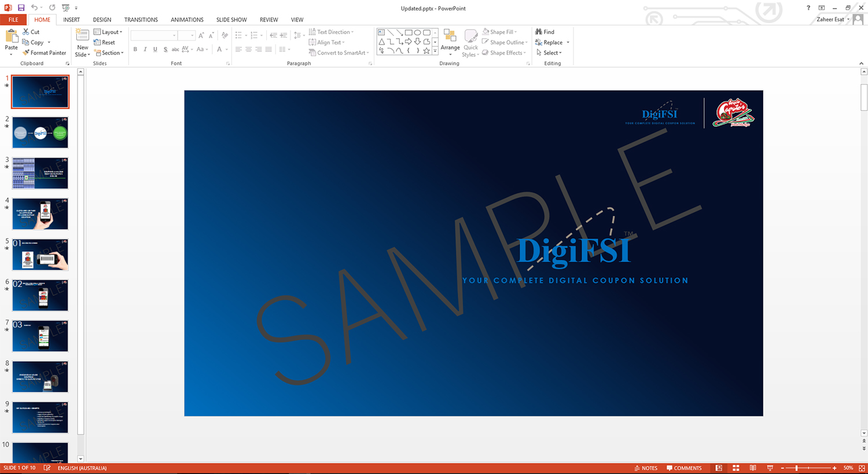Open the Select dropdown in Editing group
Viewport: 868px width, 474px height.
[550, 53]
